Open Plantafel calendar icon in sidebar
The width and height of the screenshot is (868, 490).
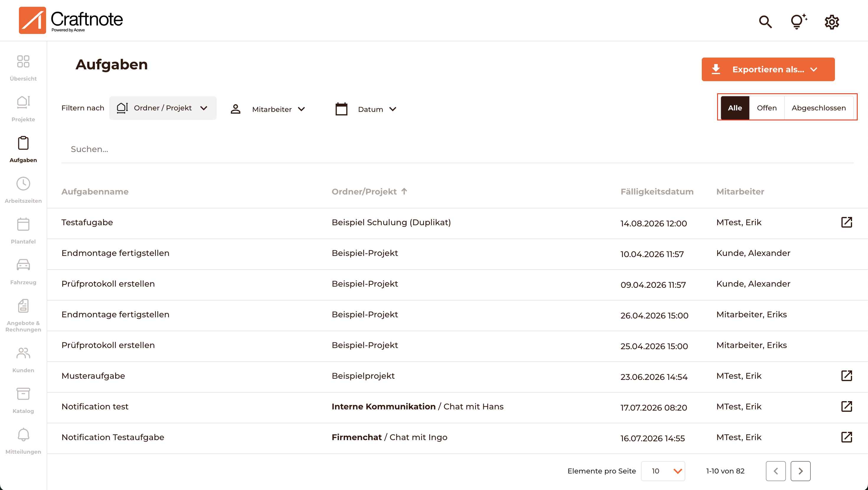[x=23, y=224]
